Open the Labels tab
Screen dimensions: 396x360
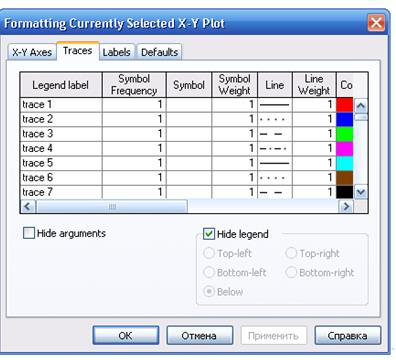pos(117,52)
